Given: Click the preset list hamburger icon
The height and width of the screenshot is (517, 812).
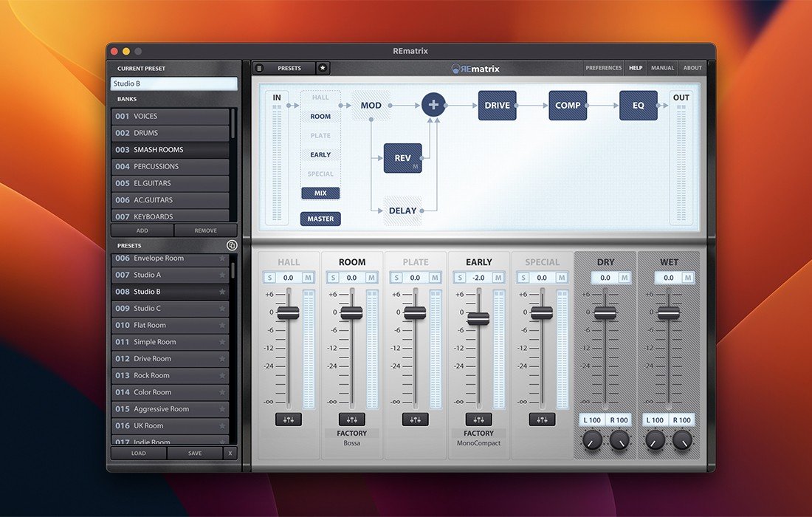Looking at the screenshot, I should tap(259, 68).
